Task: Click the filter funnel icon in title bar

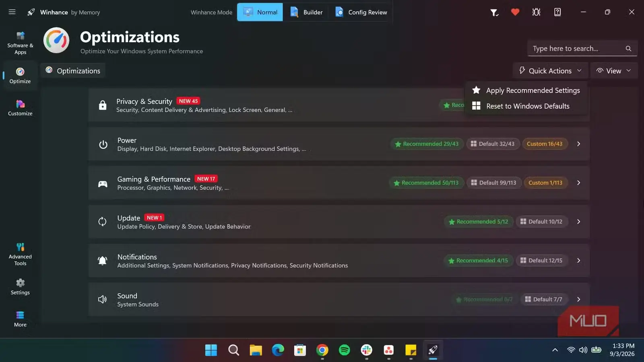Action: pyautogui.click(x=494, y=12)
